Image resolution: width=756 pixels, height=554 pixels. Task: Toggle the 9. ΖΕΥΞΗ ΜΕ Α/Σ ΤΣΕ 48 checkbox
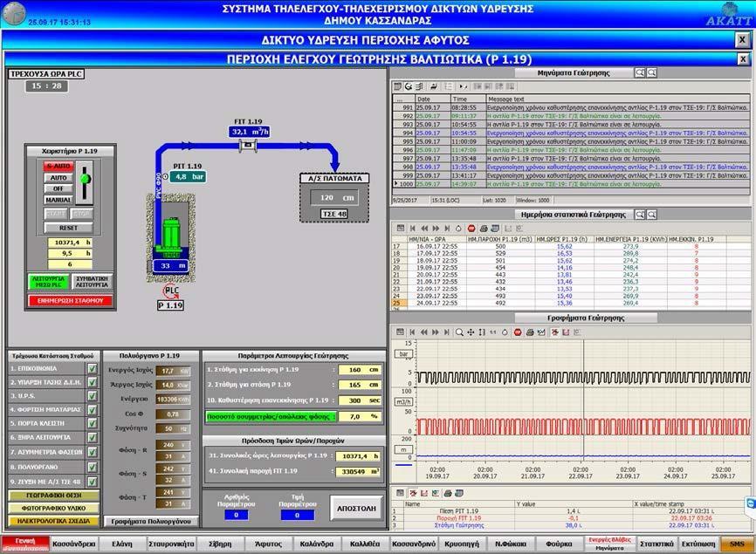coord(92,482)
